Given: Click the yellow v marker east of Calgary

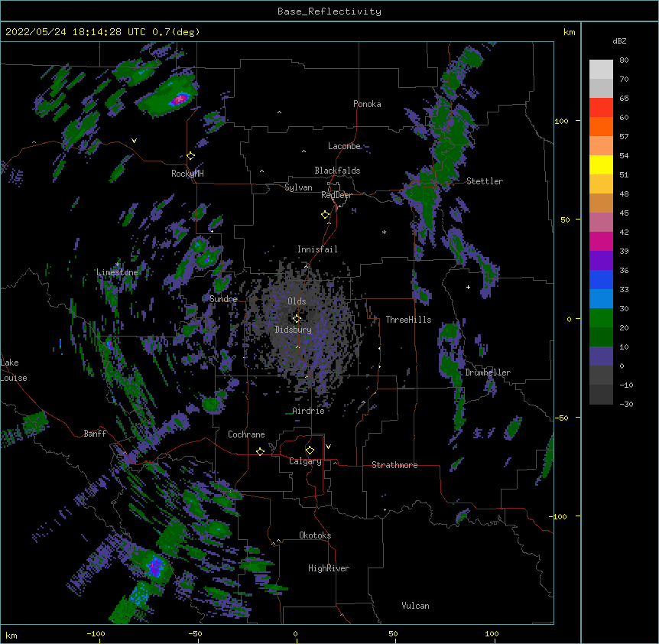Looking at the screenshot, I should (328, 447).
